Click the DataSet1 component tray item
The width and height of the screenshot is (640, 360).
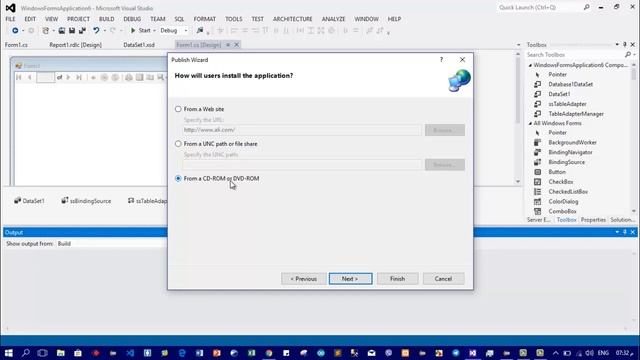pyautogui.click(x=29, y=201)
